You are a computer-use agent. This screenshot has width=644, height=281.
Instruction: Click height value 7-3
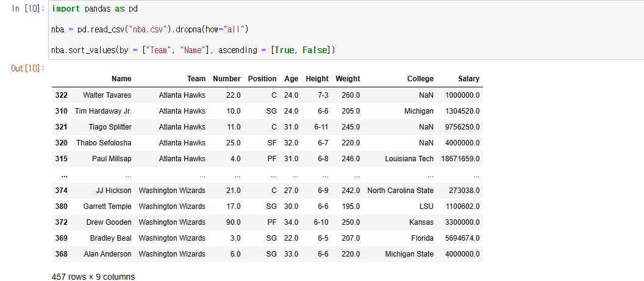(323, 95)
